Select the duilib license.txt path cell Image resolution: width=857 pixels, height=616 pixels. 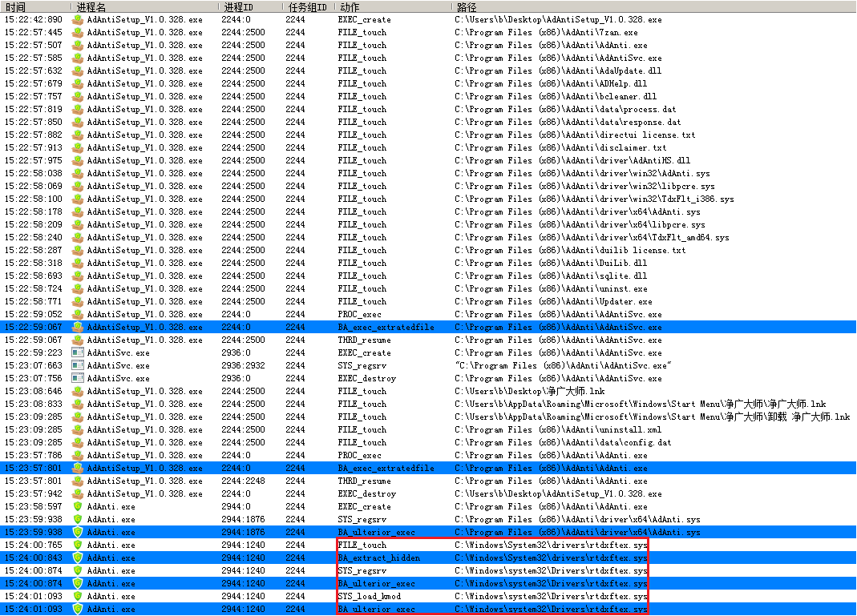point(570,250)
